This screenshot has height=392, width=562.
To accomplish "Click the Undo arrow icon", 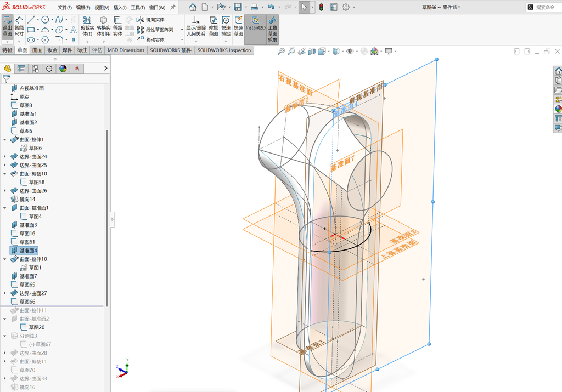I will (x=271, y=7).
